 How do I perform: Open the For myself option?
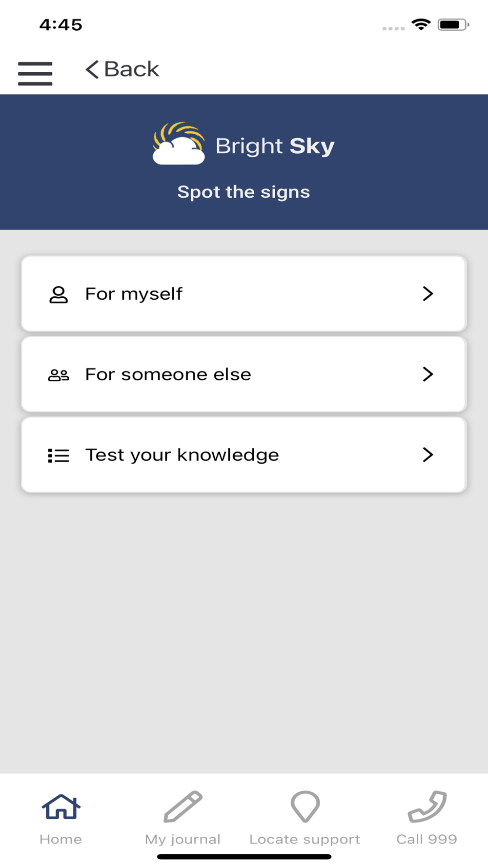(244, 294)
